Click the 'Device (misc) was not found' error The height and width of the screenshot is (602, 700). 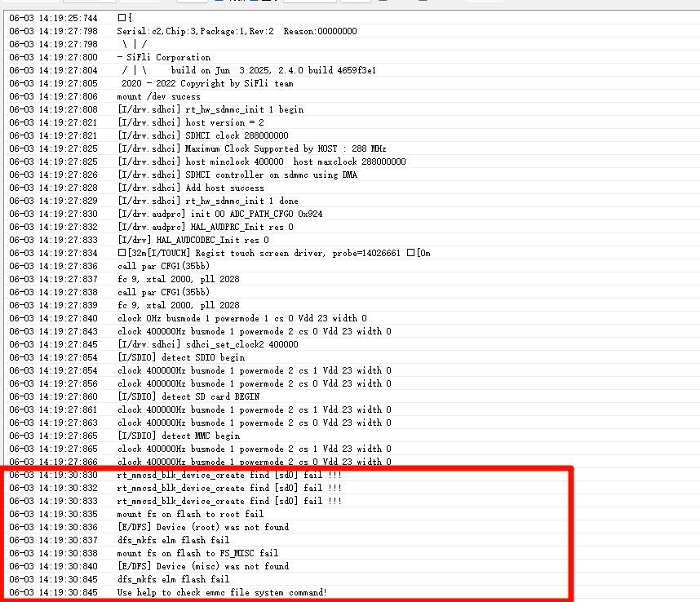pyautogui.click(x=202, y=566)
